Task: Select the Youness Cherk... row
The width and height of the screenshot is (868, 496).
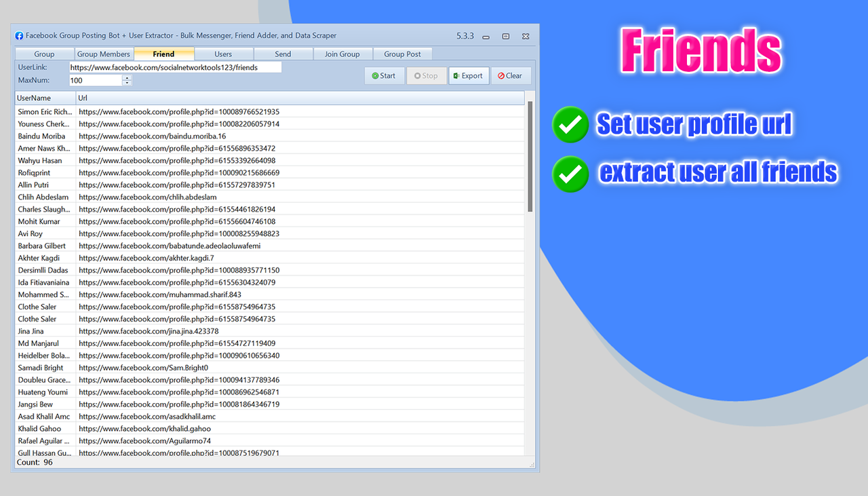Action: pyautogui.click(x=269, y=124)
